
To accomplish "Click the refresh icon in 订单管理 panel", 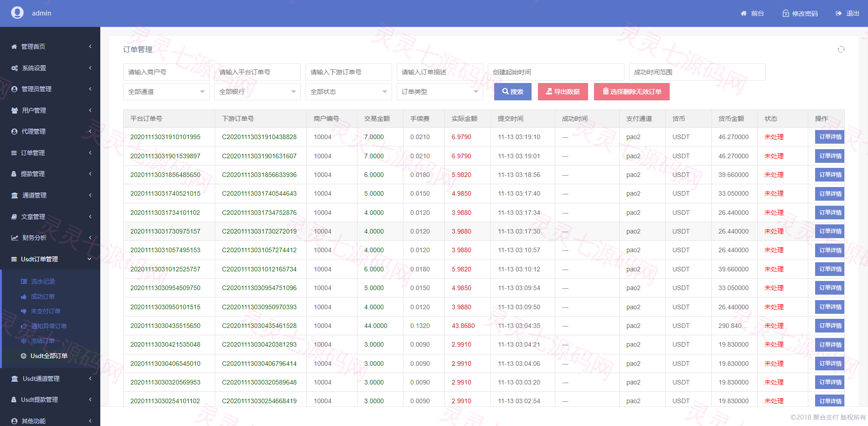I will pos(841,49).
